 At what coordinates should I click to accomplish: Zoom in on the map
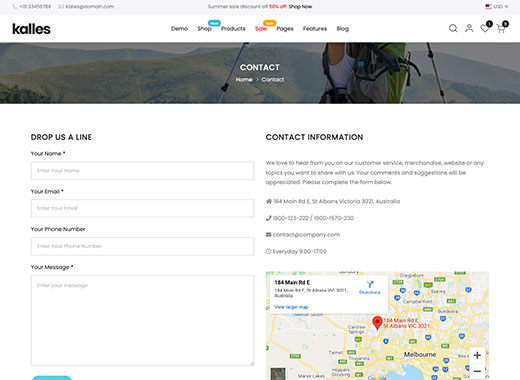coord(477,355)
